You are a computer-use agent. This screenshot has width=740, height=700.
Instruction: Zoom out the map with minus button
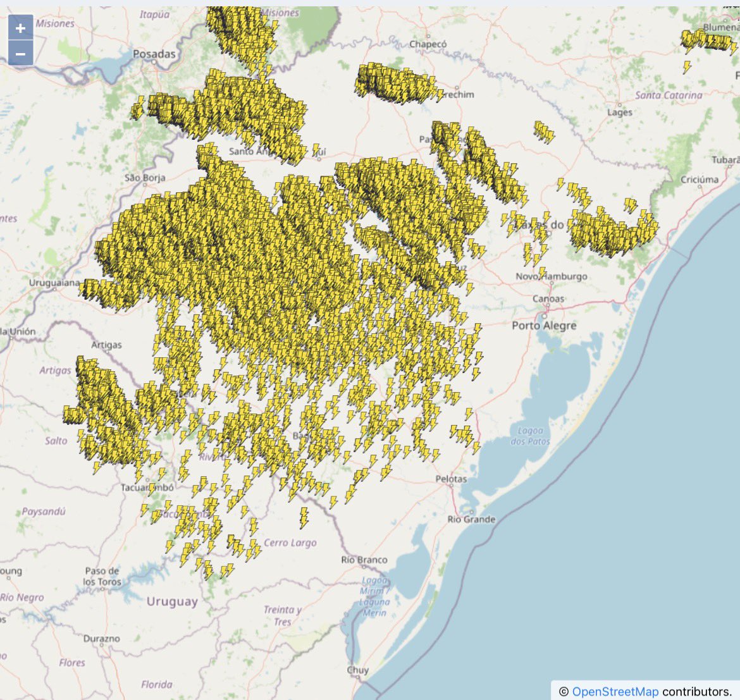coord(20,53)
